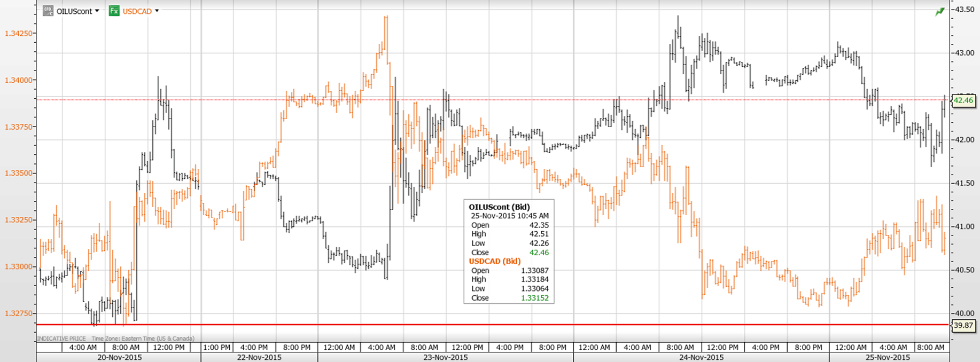Click the 1.34250 left axis value
The height and width of the screenshot is (362, 980).
[x=19, y=34]
